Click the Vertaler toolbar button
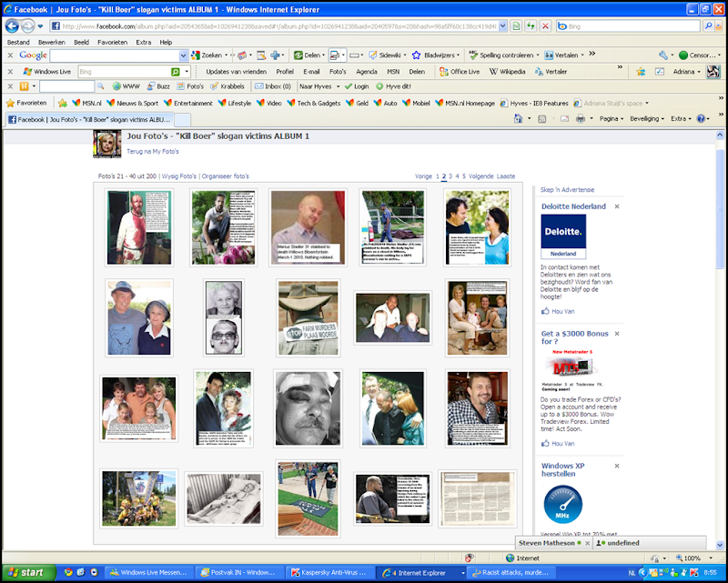 click(551, 72)
